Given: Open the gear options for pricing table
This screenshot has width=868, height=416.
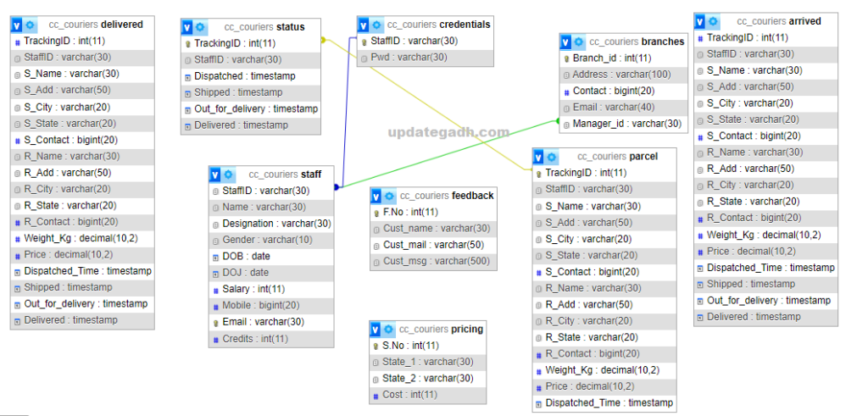Looking at the screenshot, I should (x=389, y=329).
